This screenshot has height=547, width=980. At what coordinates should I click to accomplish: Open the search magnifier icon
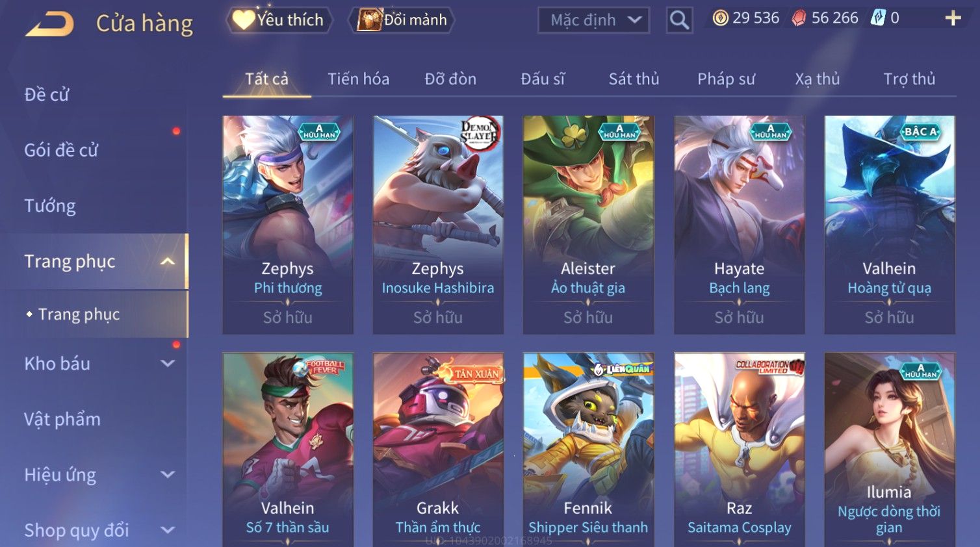pyautogui.click(x=679, y=21)
